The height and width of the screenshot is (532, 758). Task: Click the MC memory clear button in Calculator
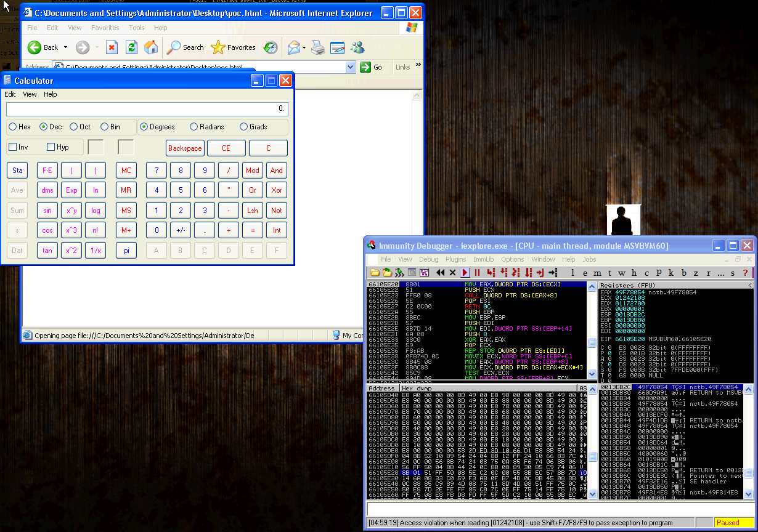[x=126, y=171]
